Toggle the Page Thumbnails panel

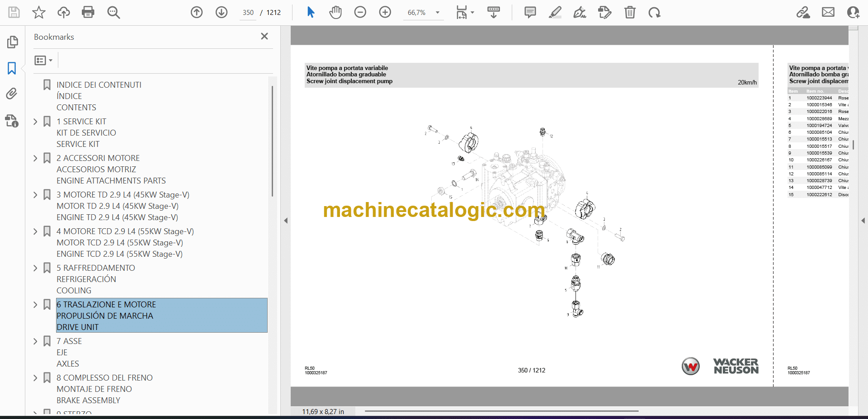(x=12, y=42)
